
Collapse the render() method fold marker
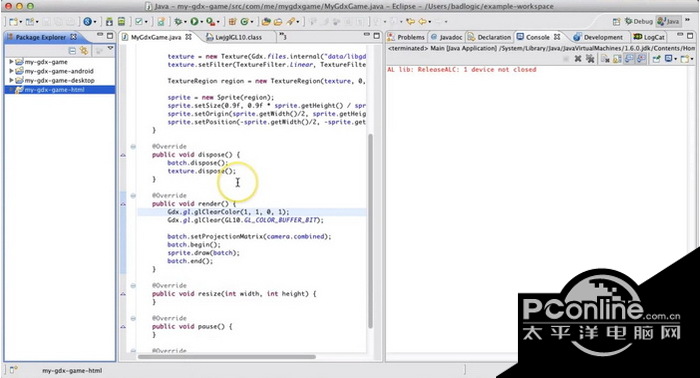pyautogui.click(x=133, y=195)
